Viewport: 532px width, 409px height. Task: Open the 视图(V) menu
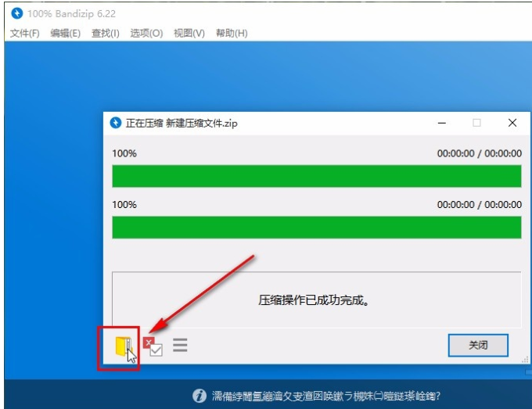[x=189, y=33]
